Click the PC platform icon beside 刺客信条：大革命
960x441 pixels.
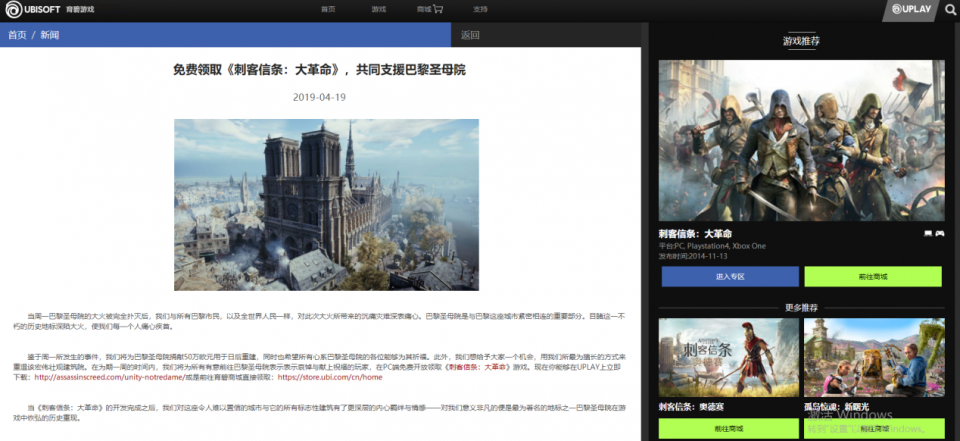click(928, 233)
